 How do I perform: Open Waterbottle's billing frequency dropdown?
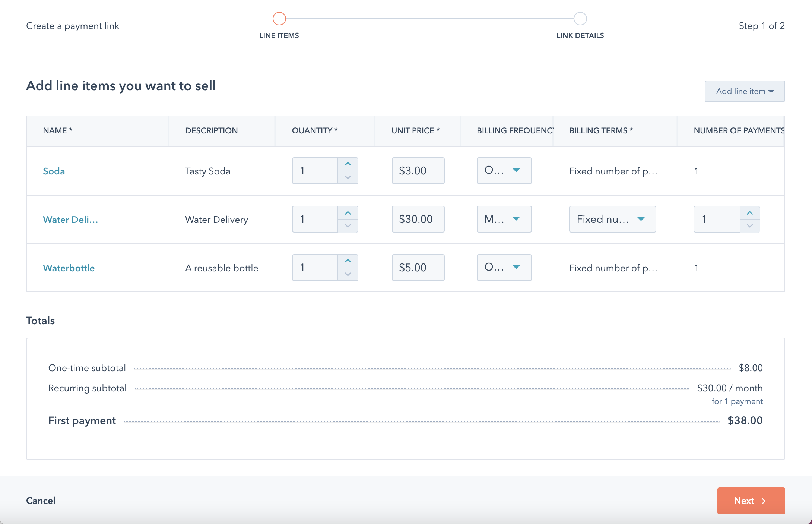[x=504, y=268]
